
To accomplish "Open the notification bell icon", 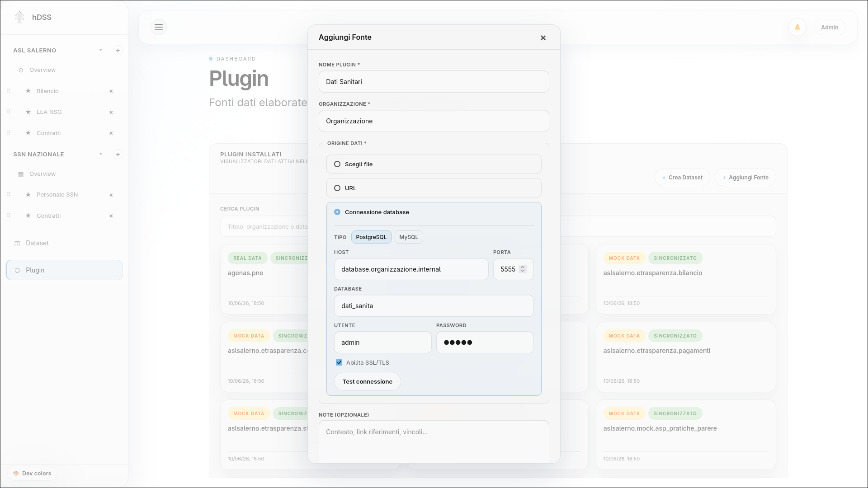I will tap(797, 28).
